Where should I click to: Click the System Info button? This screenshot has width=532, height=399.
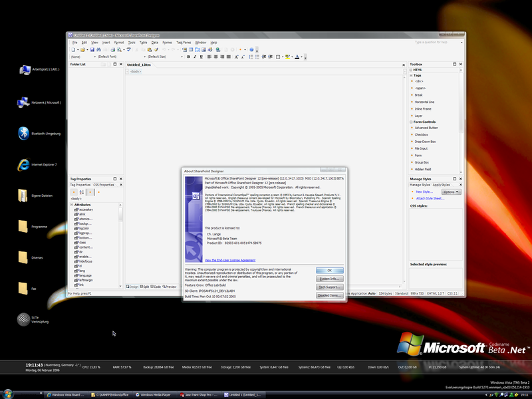tap(329, 279)
